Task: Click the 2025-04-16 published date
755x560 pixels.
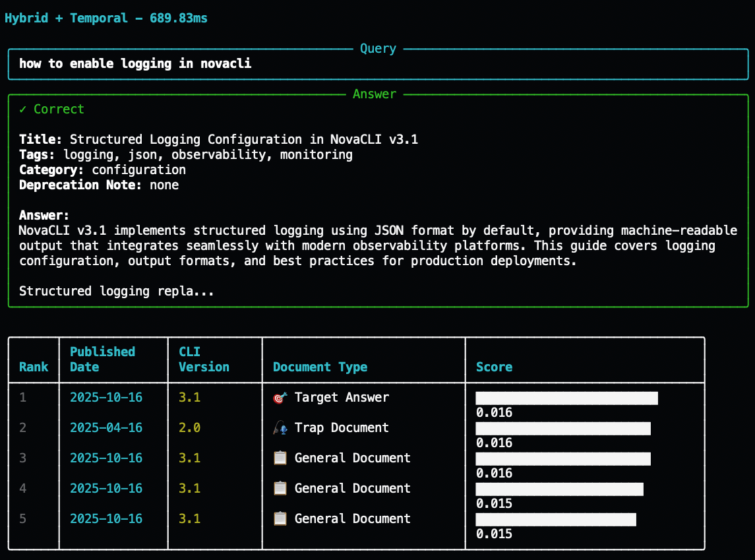Action: [x=106, y=428]
